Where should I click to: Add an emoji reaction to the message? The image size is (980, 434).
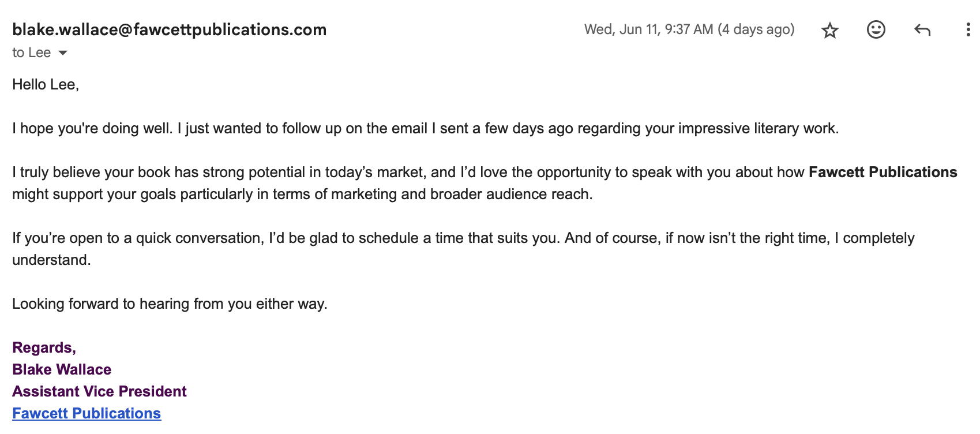pyautogui.click(x=876, y=29)
